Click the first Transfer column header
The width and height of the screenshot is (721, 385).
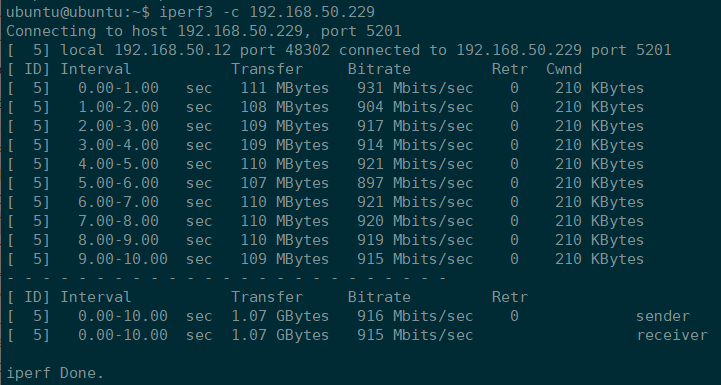coord(267,69)
